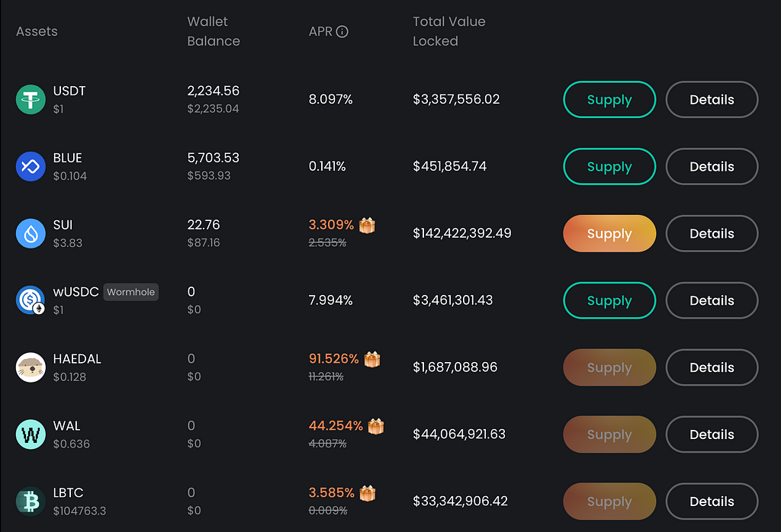Click the boosted 3.309% APR value
Viewport: 781px width, 532px height.
pos(331,225)
